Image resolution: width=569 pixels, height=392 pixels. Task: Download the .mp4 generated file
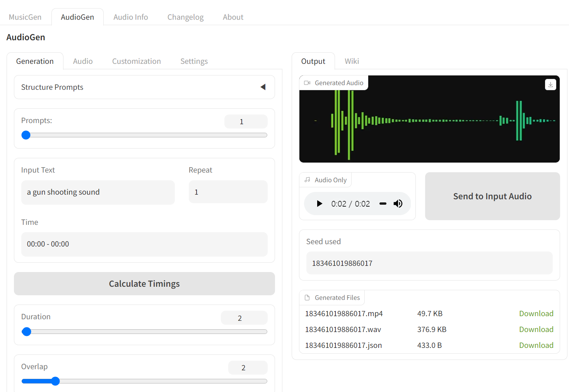[x=536, y=313]
